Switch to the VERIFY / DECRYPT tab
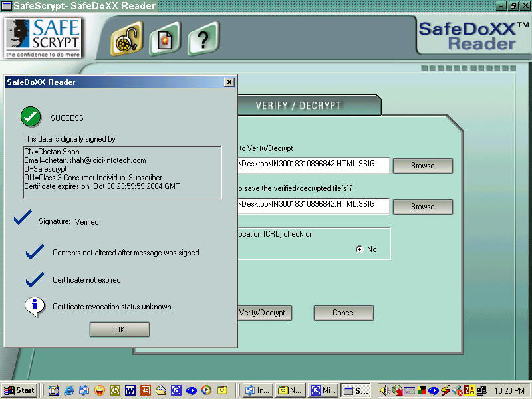Image resolution: width=532 pixels, height=399 pixels. (298, 106)
